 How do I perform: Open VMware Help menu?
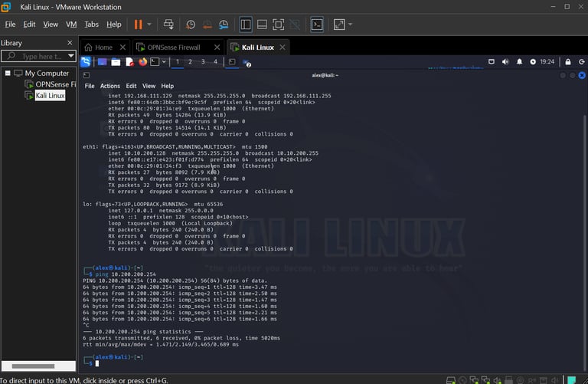113,25
